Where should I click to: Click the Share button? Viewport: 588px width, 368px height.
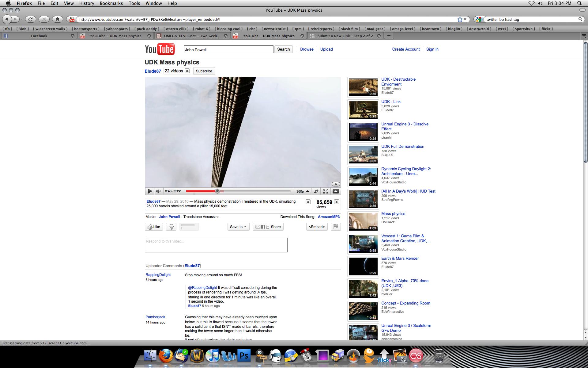[268, 227]
